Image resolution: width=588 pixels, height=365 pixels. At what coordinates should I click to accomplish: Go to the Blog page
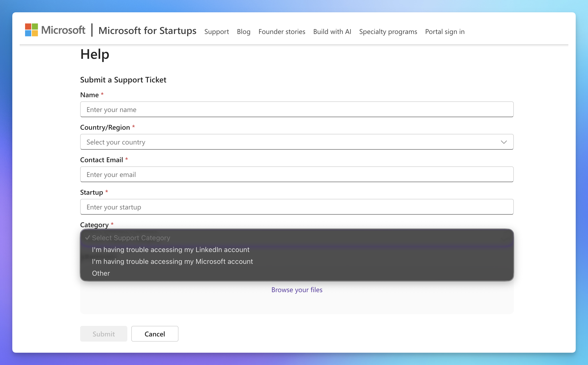(244, 32)
